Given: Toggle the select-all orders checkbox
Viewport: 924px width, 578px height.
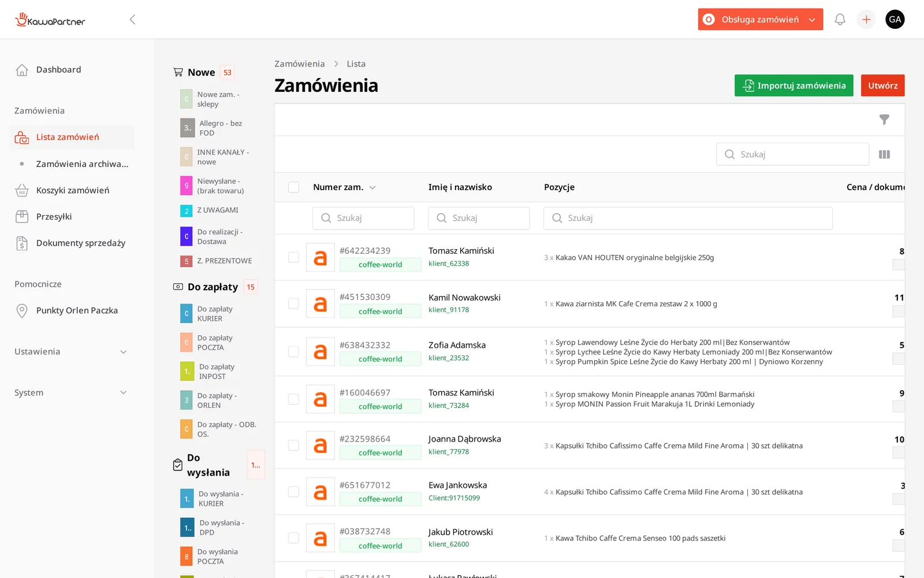Looking at the screenshot, I should (293, 187).
